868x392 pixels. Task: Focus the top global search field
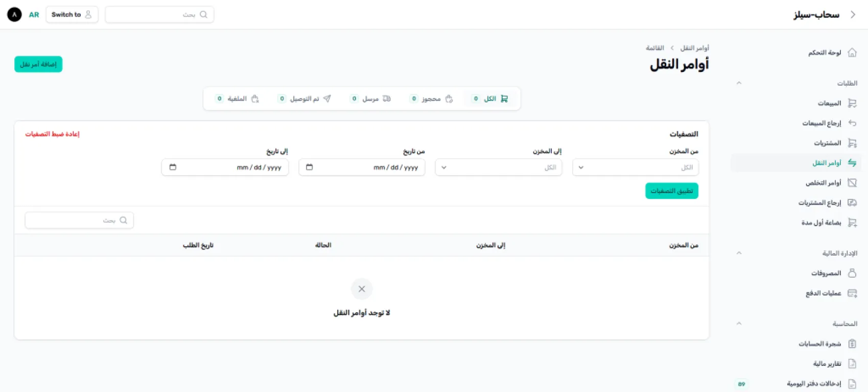tap(159, 14)
